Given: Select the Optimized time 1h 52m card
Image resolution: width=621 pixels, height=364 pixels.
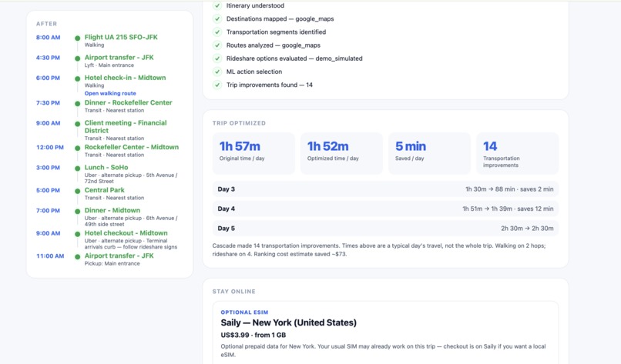Looking at the screenshot, I should point(341,153).
